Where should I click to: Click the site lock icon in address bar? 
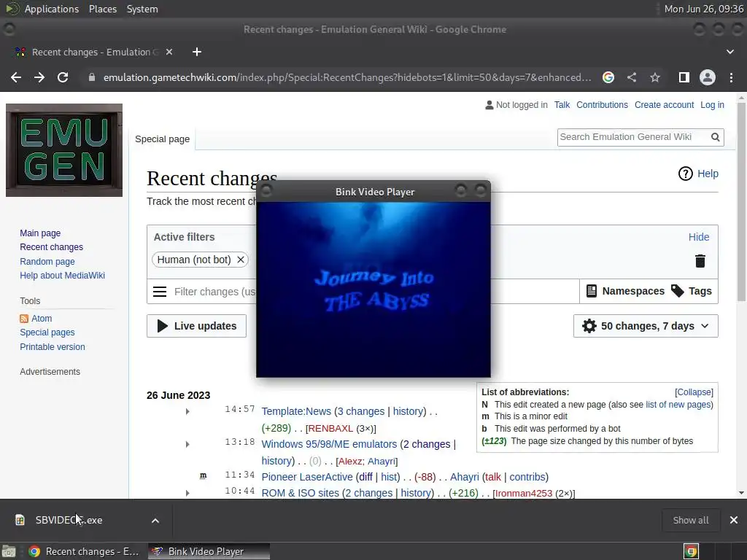92,77
